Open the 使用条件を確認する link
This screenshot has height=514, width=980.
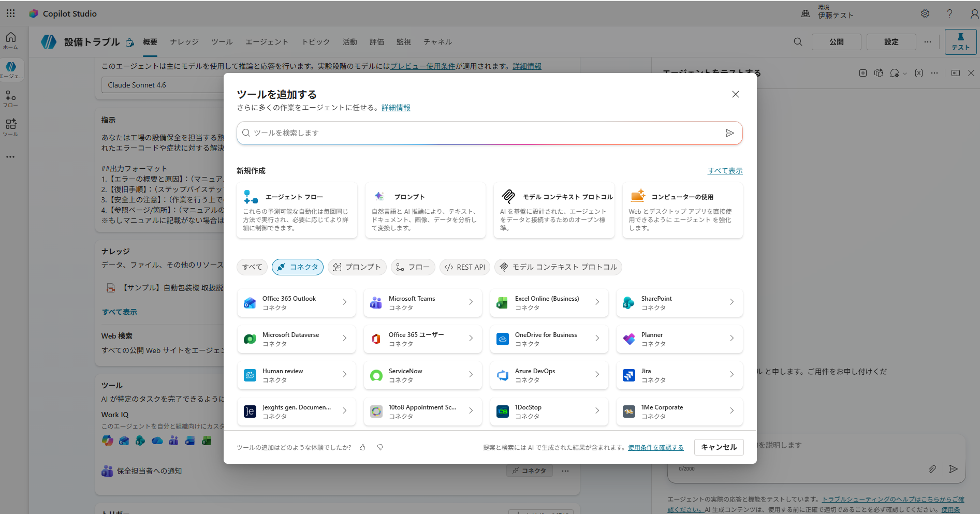click(655, 448)
